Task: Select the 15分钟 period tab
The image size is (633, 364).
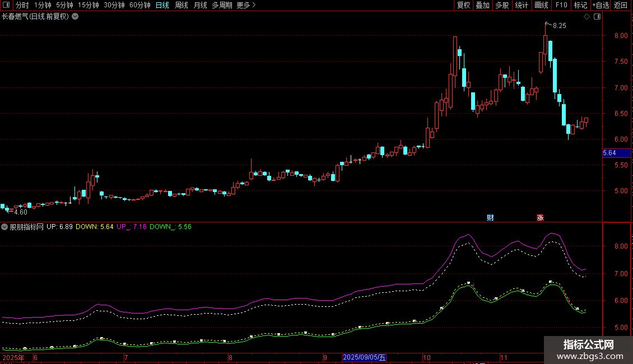Action: coord(88,5)
